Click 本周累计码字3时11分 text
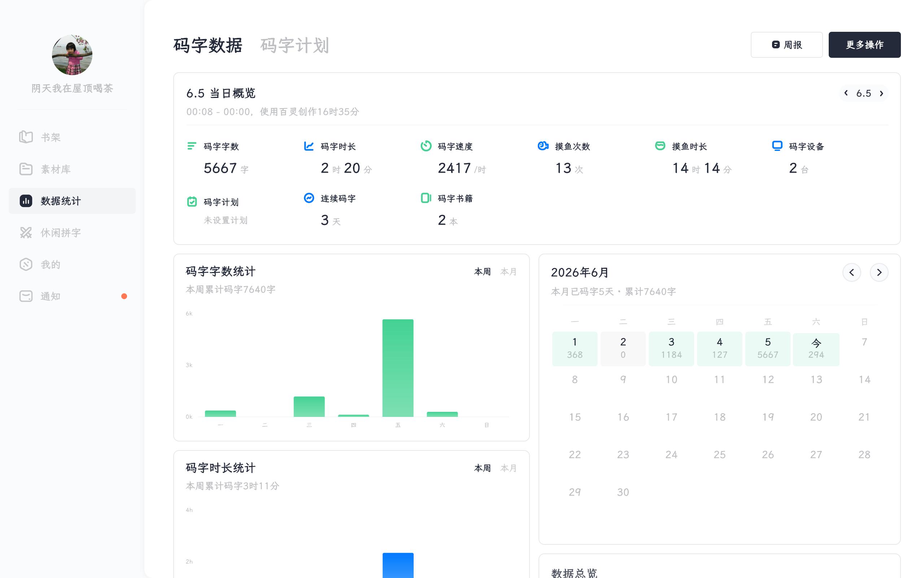 [x=232, y=486]
